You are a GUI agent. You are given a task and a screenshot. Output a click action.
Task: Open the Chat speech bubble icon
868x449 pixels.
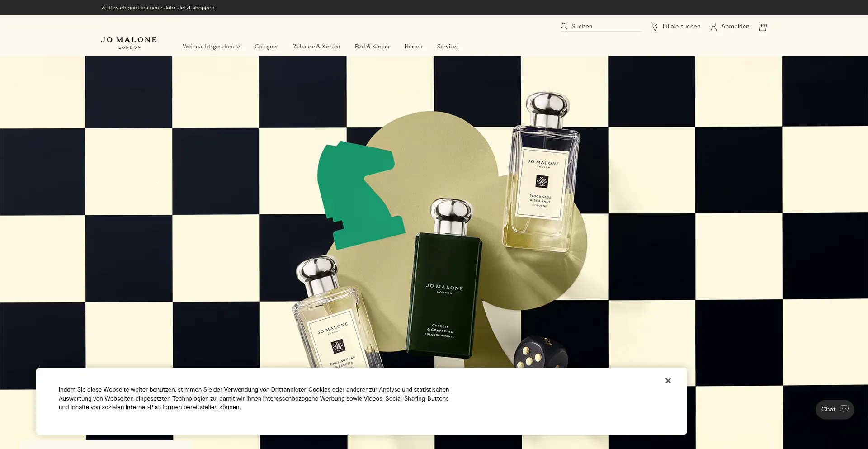click(x=844, y=409)
